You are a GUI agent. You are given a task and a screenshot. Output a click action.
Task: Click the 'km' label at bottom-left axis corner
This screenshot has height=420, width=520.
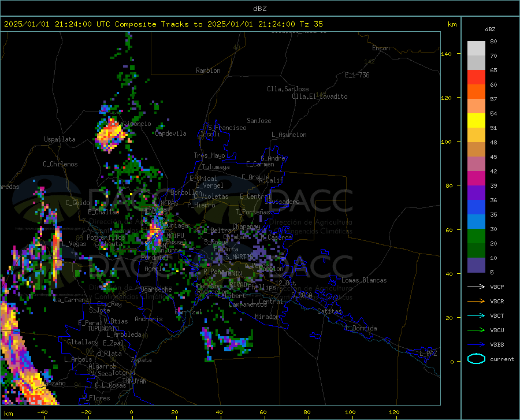[8, 414]
